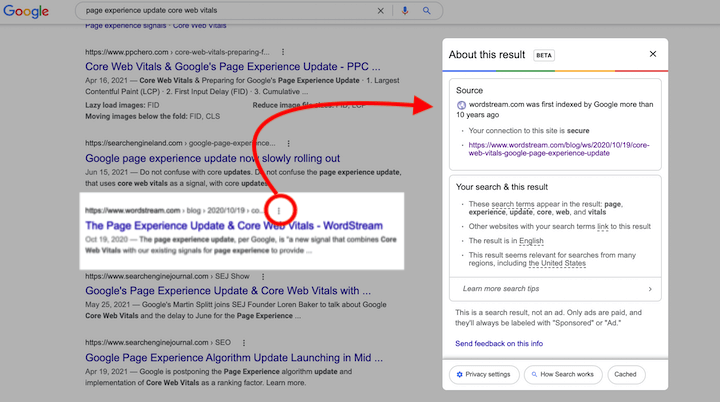Click the magnifying glass search icon
The image size is (720, 402).
[427, 11]
